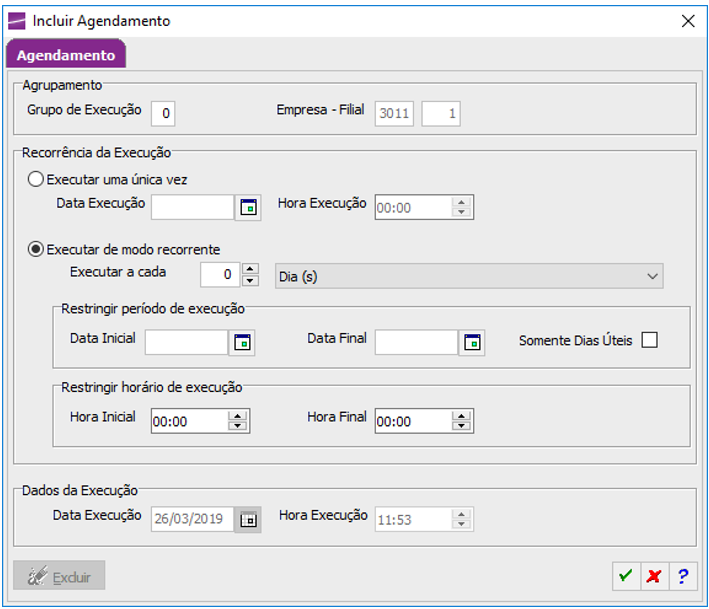Open the Dia (s) interval dropdown

(x=469, y=276)
